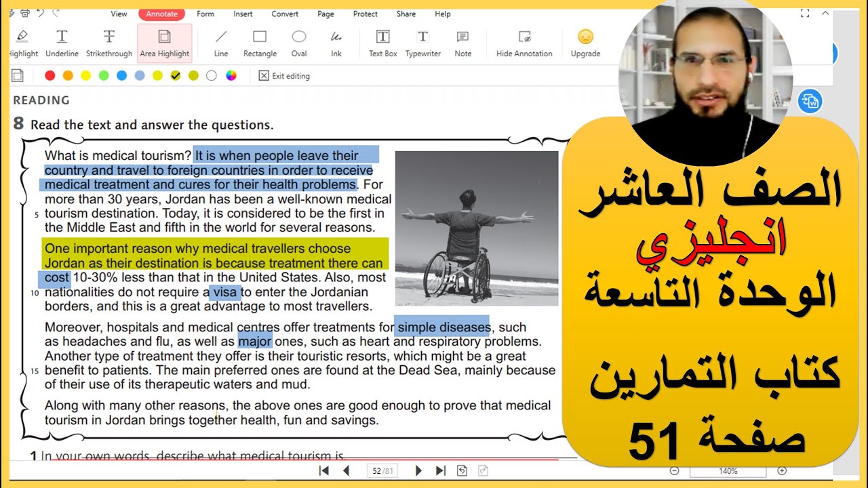Click the highlighted word "major"
This screenshot has width=868, height=488.
[x=255, y=342]
